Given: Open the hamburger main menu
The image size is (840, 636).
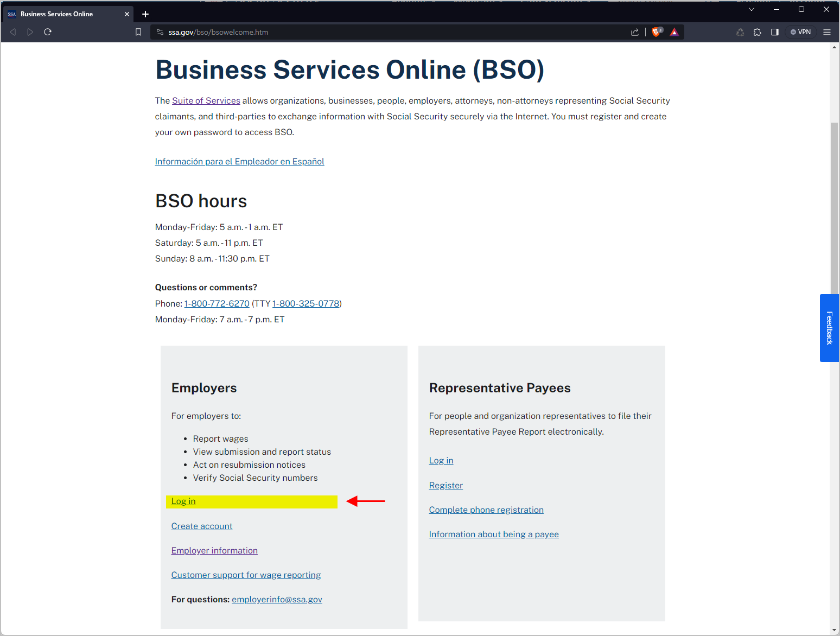Looking at the screenshot, I should coord(827,32).
